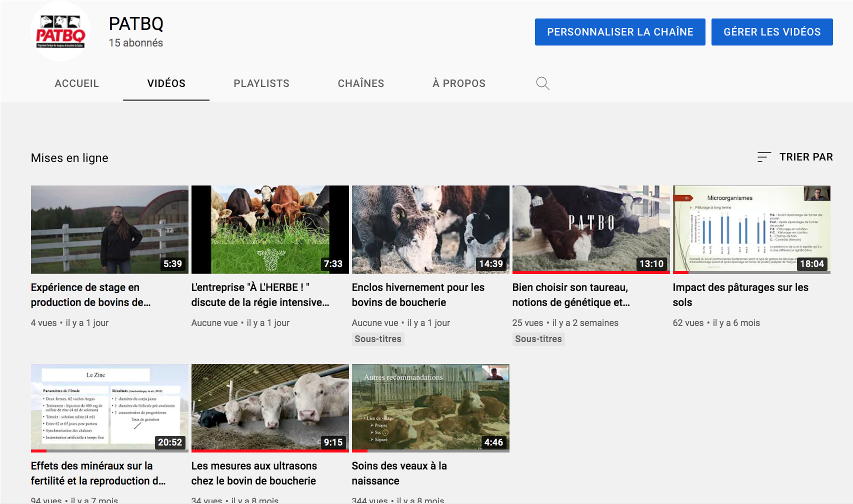Open thumbnail of Les mesures aux ultrasons video
Viewport: 853px width, 504px height.
pyautogui.click(x=270, y=408)
